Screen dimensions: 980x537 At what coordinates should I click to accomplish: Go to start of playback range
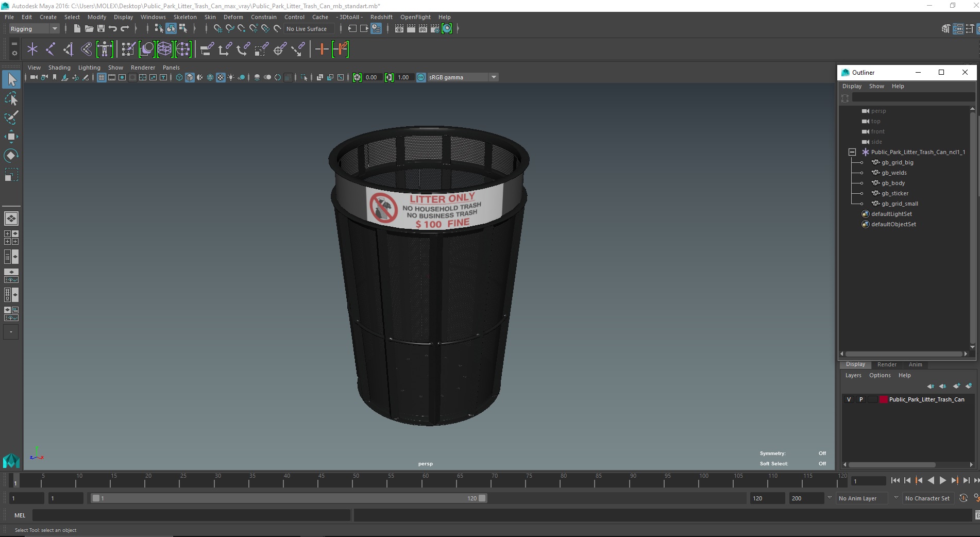[895, 480]
